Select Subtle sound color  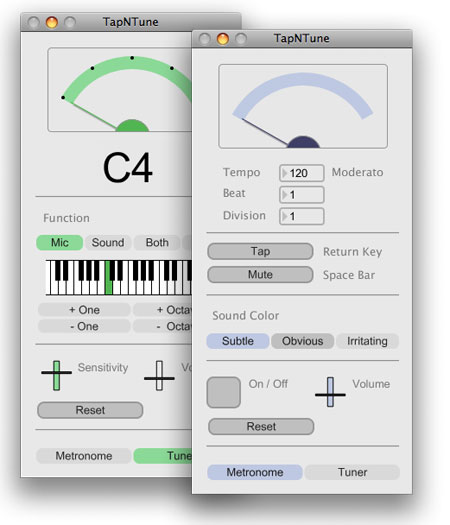(238, 341)
